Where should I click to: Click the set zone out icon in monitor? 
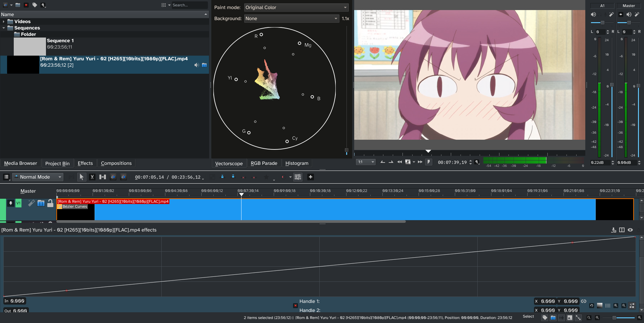(391, 162)
